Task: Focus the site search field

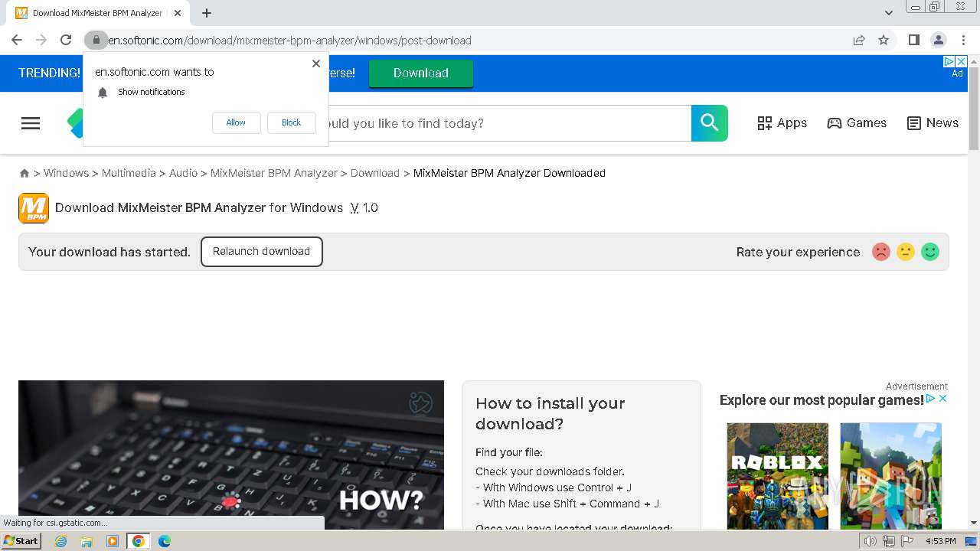Action: (x=509, y=123)
